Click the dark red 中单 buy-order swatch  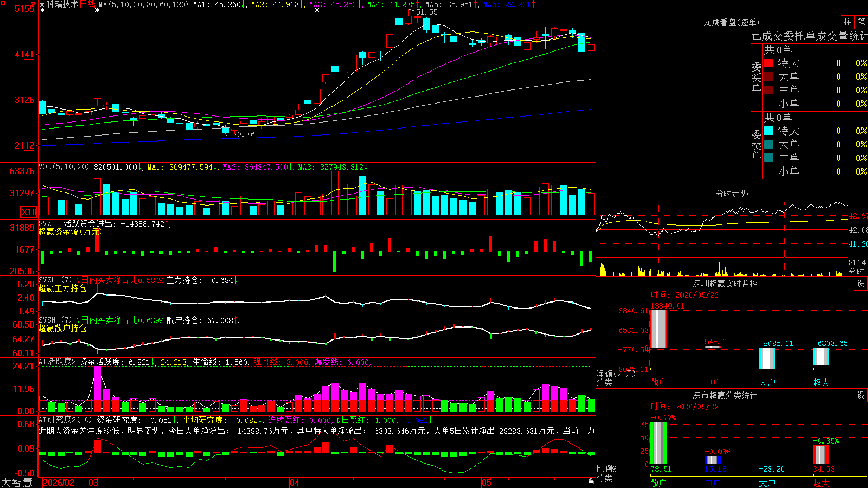pos(768,90)
